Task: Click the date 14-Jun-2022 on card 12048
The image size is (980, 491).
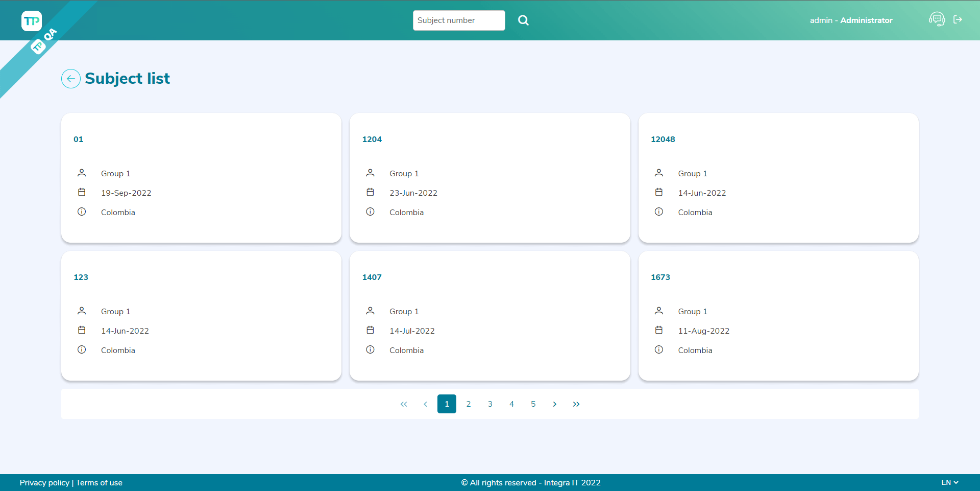Action: [x=702, y=193]
